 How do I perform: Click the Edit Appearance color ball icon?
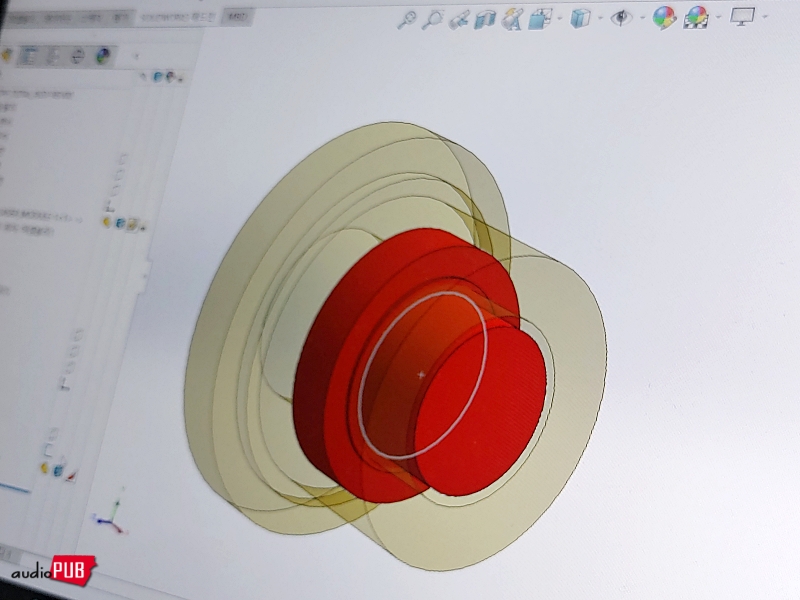664,18
